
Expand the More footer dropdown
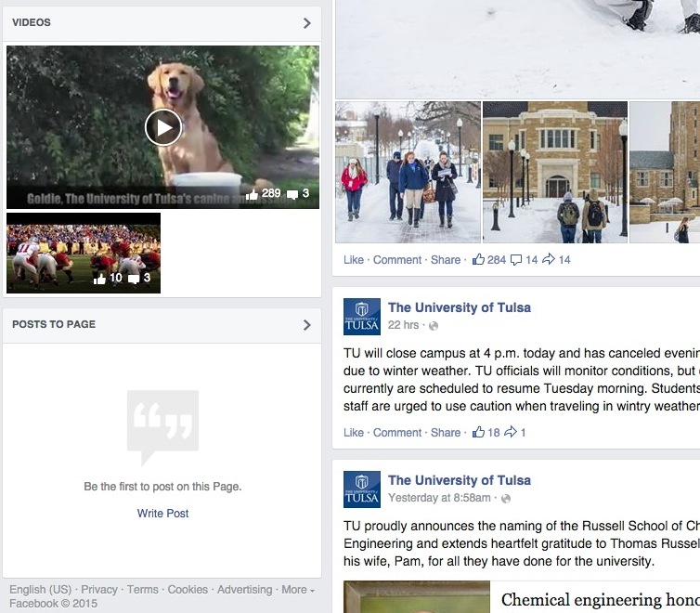298,590
